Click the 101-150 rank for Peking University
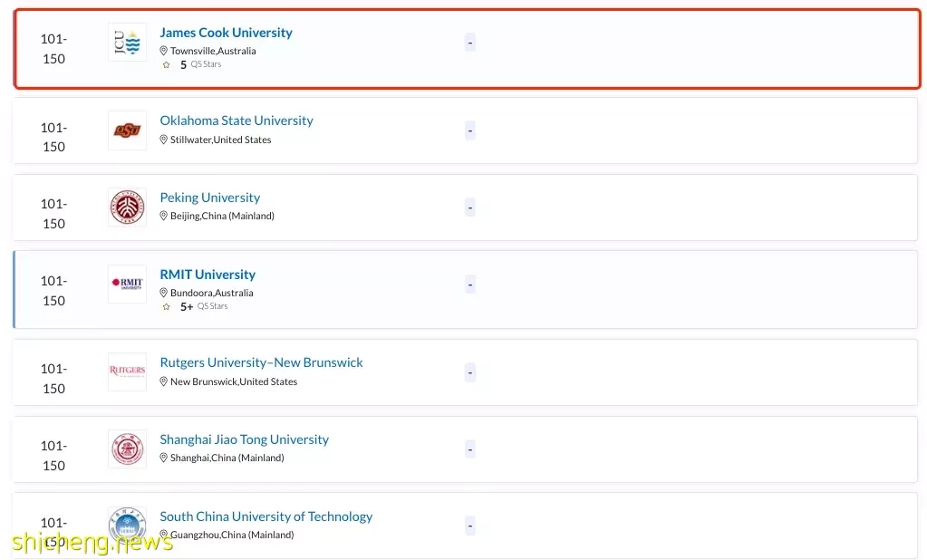Image resolution: width=927 pixels, height=560 pixels. 53,214
